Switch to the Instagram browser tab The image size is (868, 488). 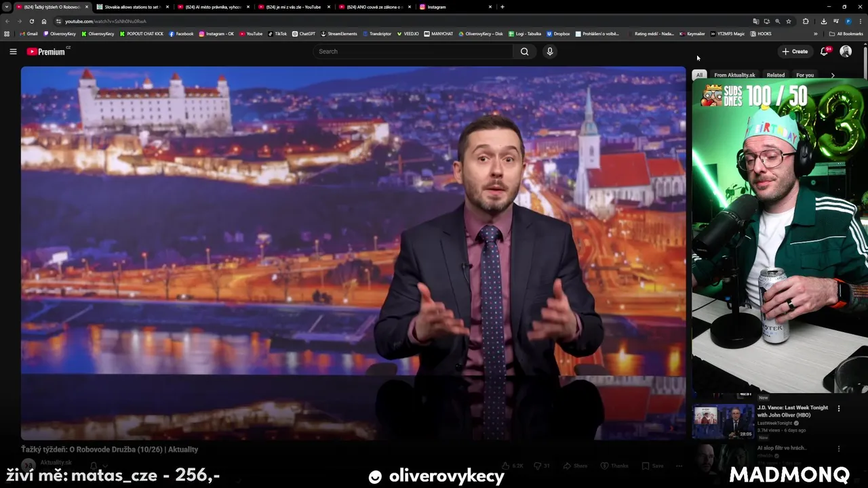[455, 7]
